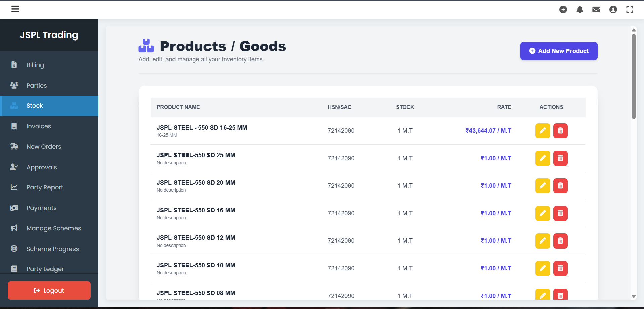Toggle fullscreen mode icon
644x309 pixels.
coord(630,10)
